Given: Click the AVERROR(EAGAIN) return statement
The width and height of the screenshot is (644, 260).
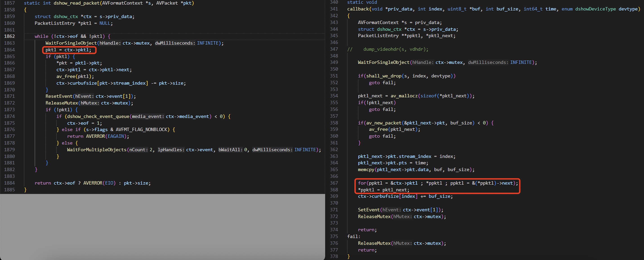Looking at the screenshot, I should pos(98,136).
